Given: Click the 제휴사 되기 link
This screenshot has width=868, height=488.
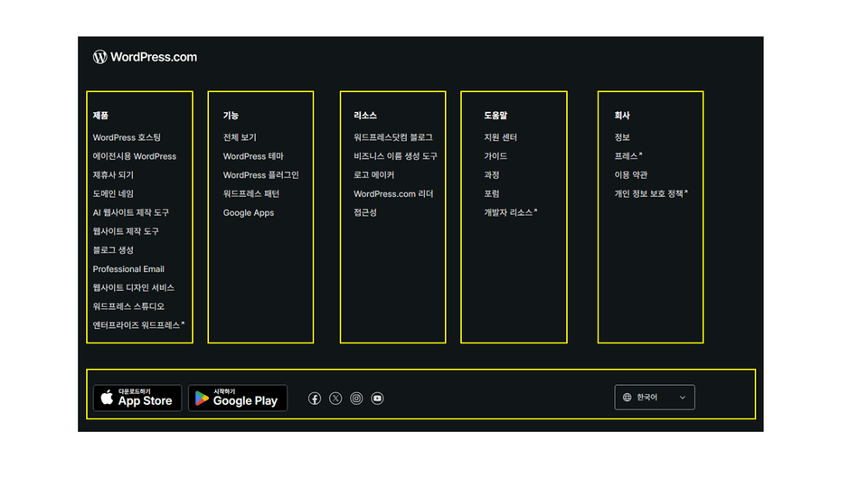Looking at the screenshot, I should pos(113,174).
